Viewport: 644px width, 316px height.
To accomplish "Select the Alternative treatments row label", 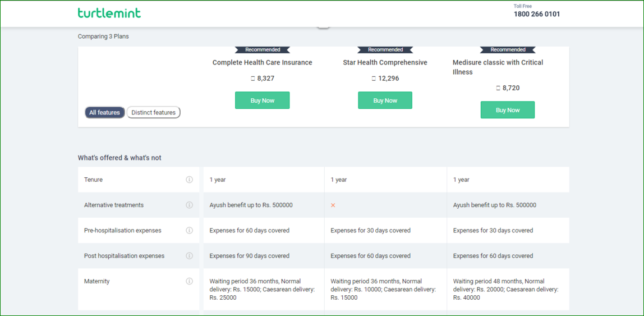I will click(114, 205).
